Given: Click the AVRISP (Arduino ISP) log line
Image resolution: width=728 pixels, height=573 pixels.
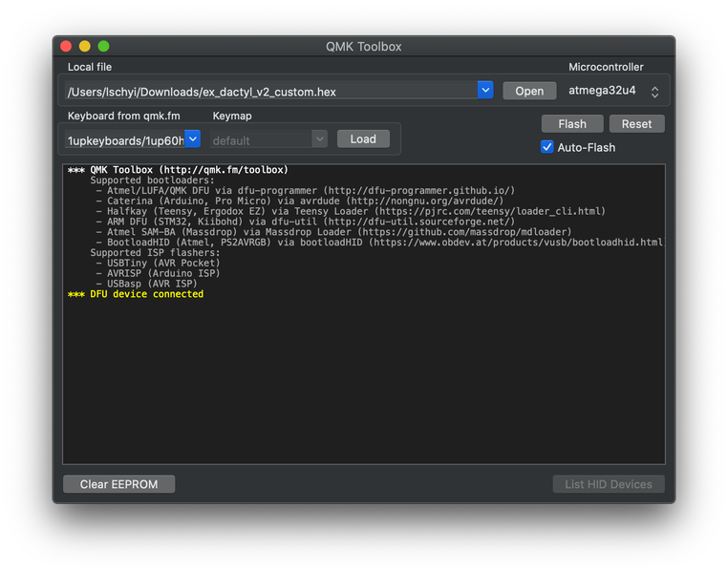Looking at the screenshot, I should coord(158,273).
